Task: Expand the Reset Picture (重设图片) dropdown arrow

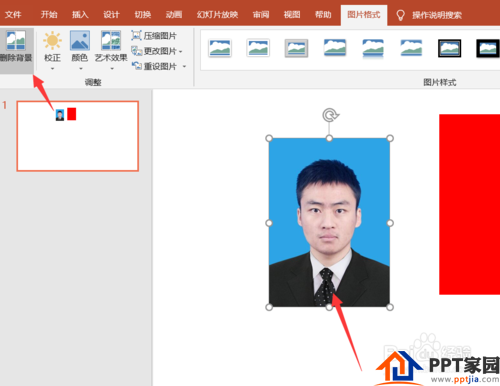Action: [x=184, y=67]
